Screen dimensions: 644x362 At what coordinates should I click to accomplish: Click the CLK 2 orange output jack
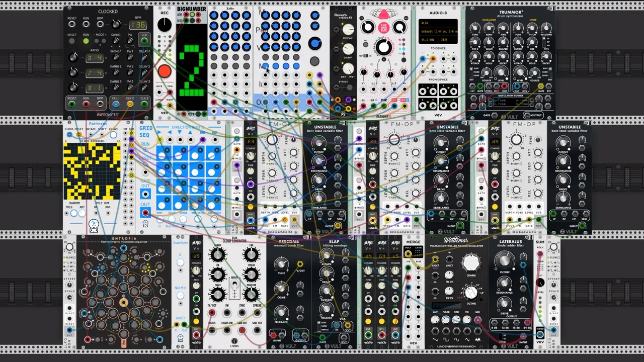(130, 104)
